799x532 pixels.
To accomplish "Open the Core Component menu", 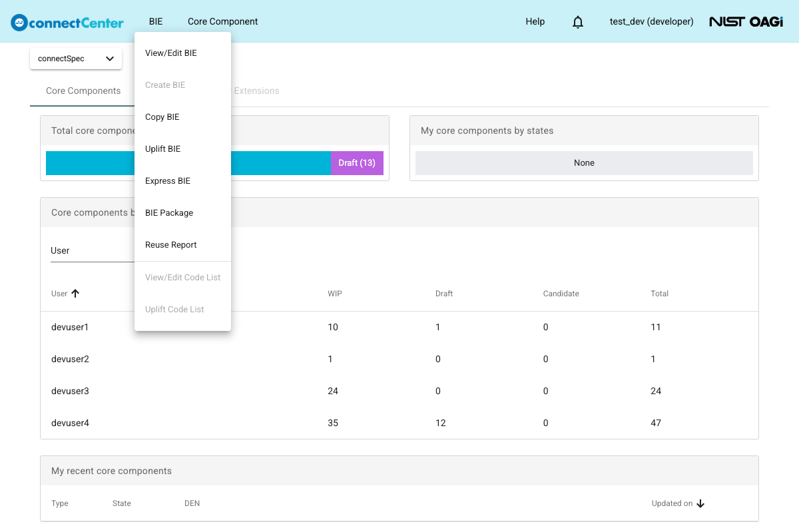I will point(223,21).
